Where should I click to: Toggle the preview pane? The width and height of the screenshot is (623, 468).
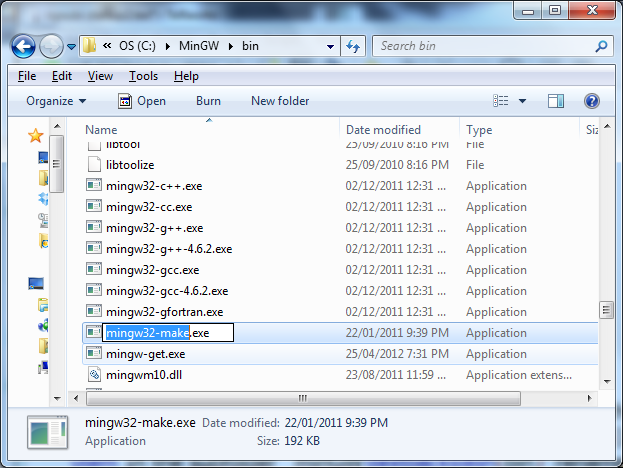555,101
